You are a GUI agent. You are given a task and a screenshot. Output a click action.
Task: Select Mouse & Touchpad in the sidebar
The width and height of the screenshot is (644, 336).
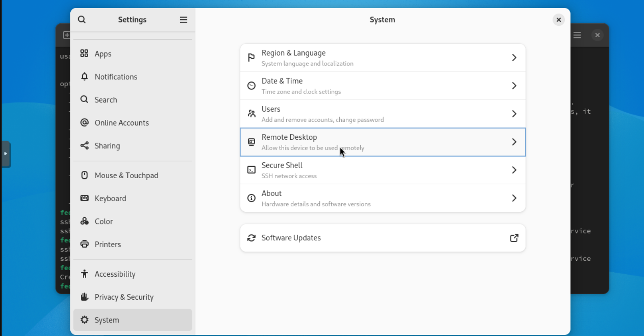pos(133,175)
